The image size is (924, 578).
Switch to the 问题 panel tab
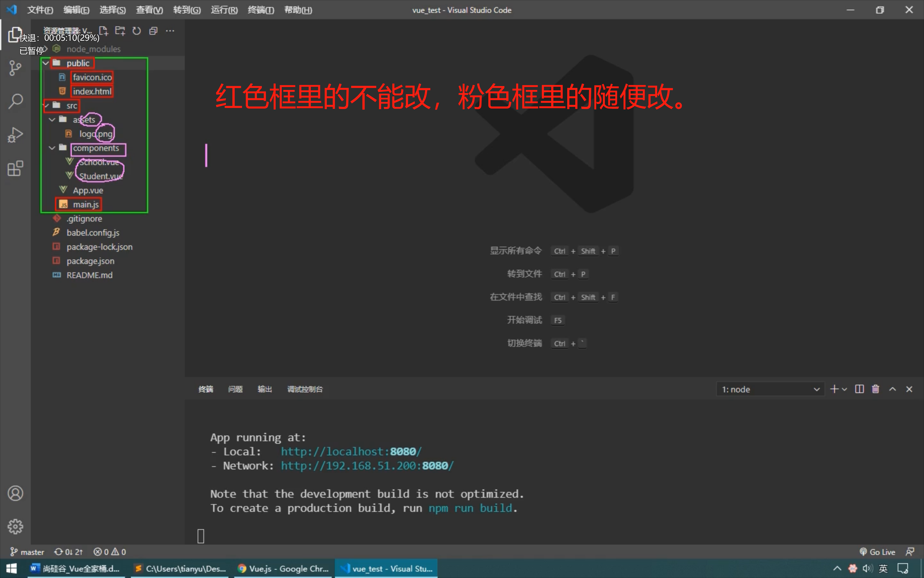(235, 389)
